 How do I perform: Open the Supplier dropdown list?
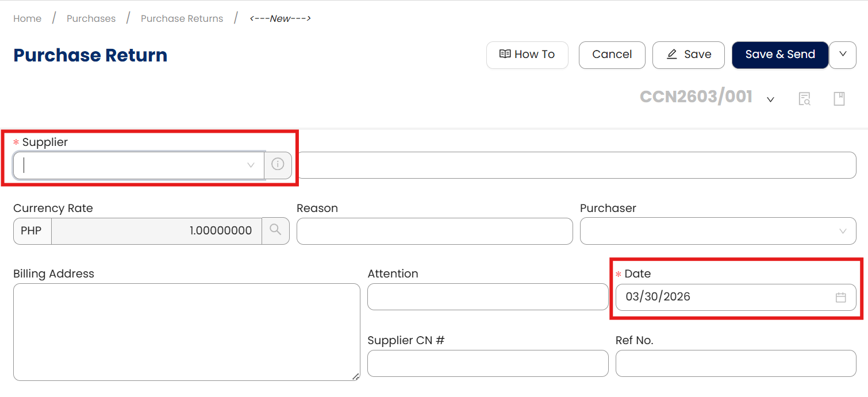(x=139, y=165)
